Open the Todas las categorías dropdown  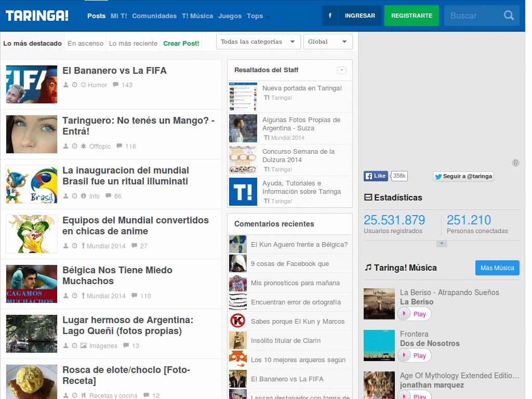258,42
